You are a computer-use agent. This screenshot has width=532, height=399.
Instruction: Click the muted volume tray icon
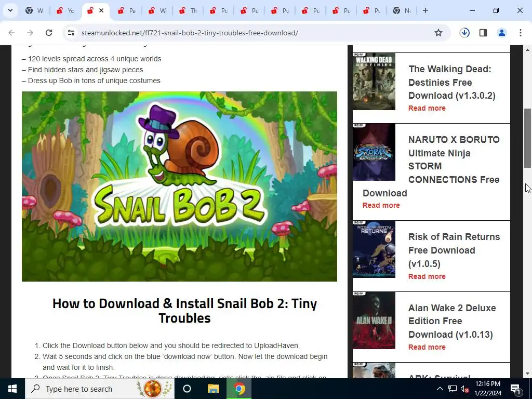464,389
